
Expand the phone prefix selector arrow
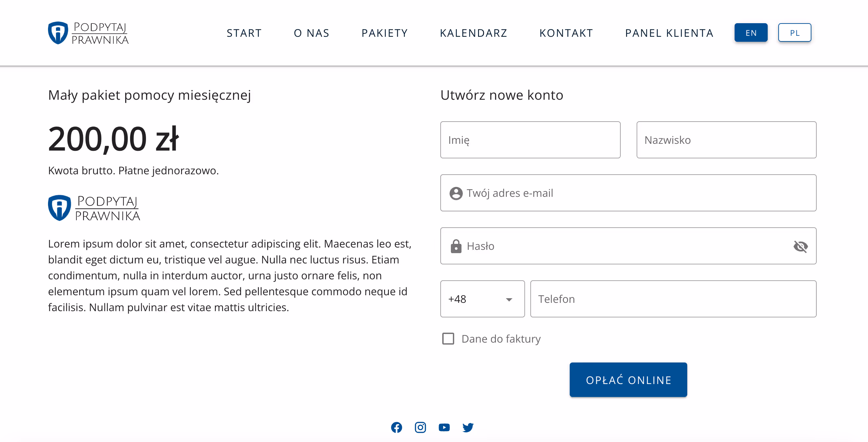tap(509, 299)
